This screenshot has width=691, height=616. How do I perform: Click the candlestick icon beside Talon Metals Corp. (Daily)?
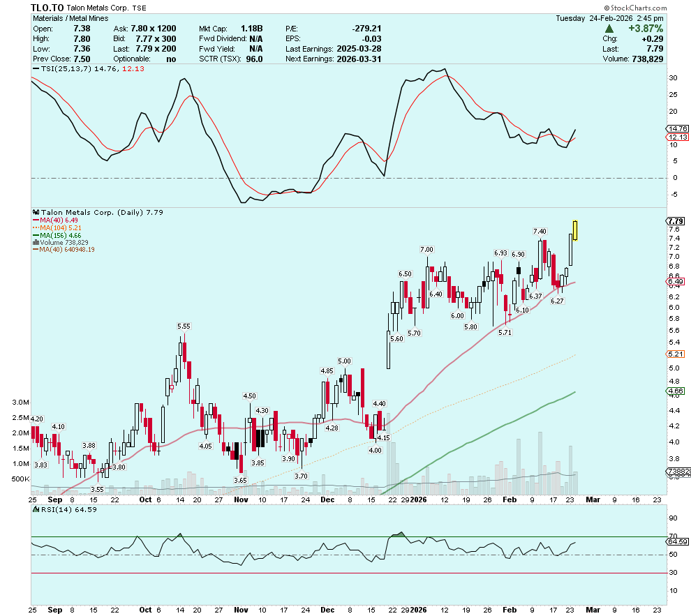(x=36, y=212)
